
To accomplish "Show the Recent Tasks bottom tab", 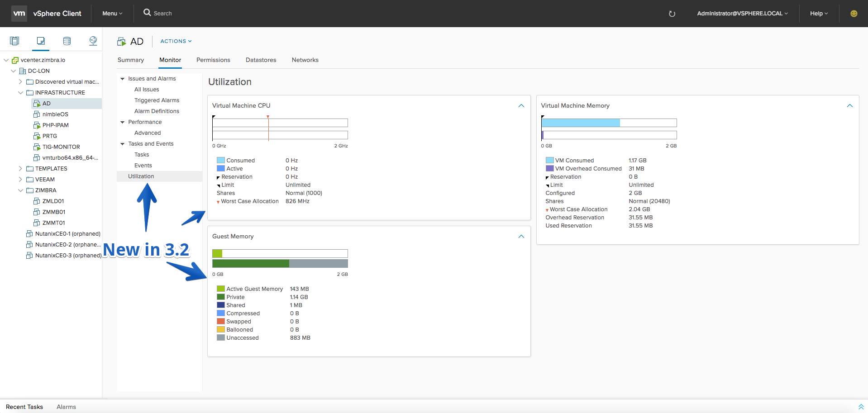I will coord(24,407).
